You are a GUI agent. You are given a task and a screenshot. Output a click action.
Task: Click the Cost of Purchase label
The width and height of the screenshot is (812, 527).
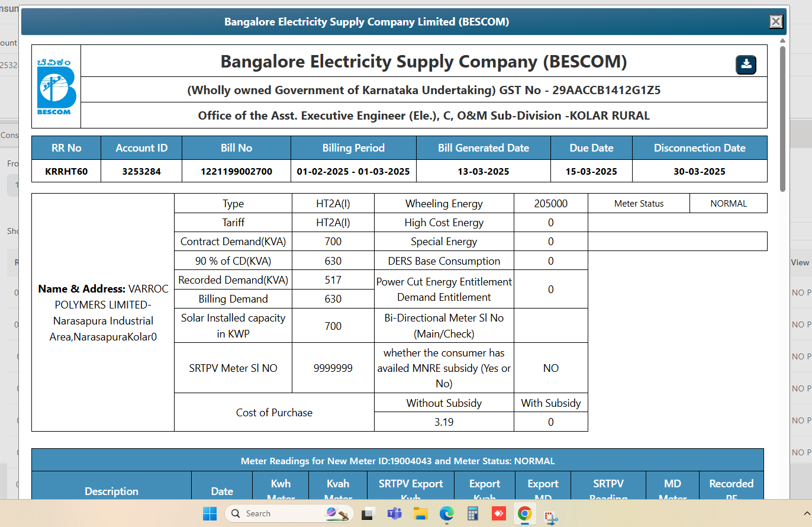point(274,413)
